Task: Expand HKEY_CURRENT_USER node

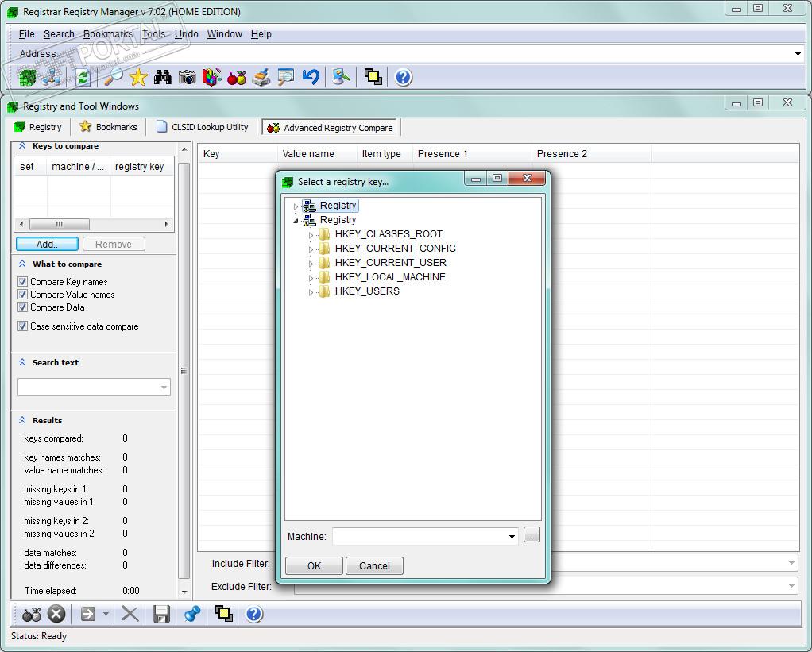Action: pos(311,264)
